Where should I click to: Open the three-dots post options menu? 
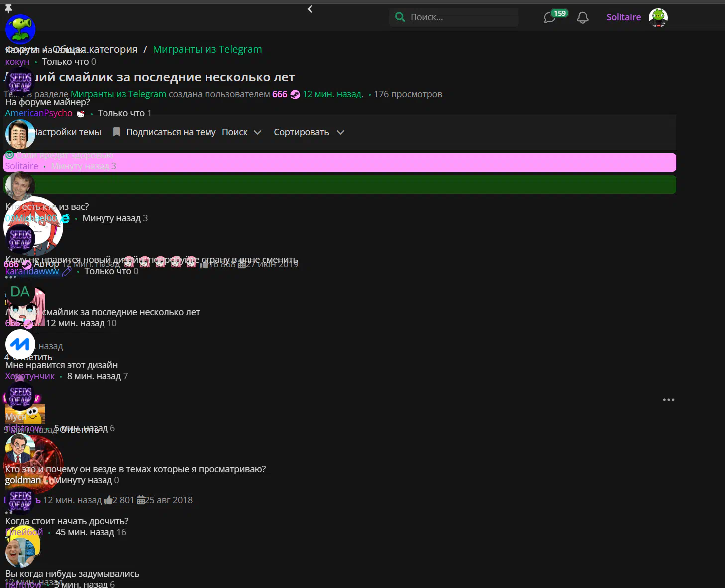(668, 400)
